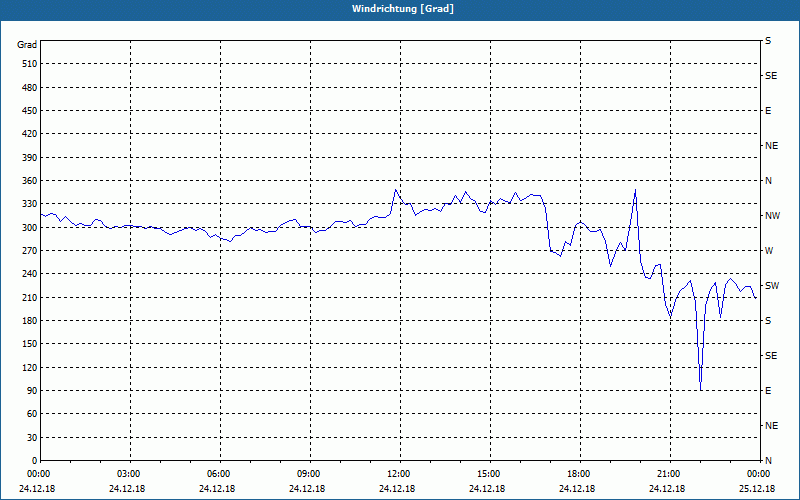
Task: Click the 06:00 time label
Action: [x=218, y=474]
